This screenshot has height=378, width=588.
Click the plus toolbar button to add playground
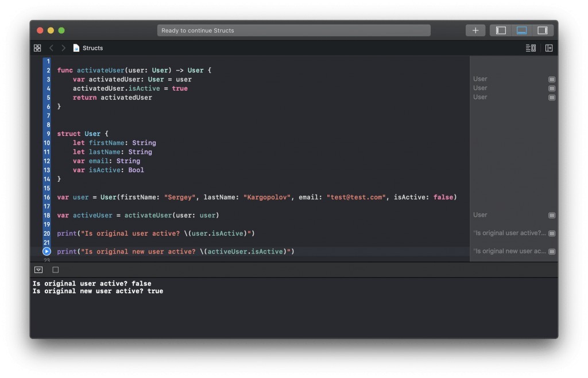[x=475, y=30]
